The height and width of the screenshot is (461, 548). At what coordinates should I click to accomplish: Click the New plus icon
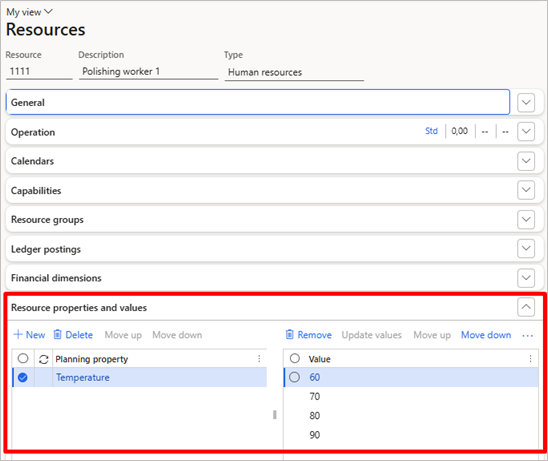pos(18,334)
